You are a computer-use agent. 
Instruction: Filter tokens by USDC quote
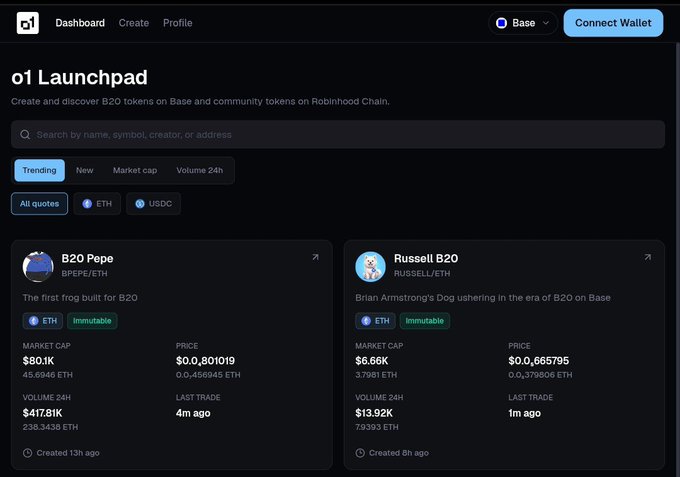(154, 204)
